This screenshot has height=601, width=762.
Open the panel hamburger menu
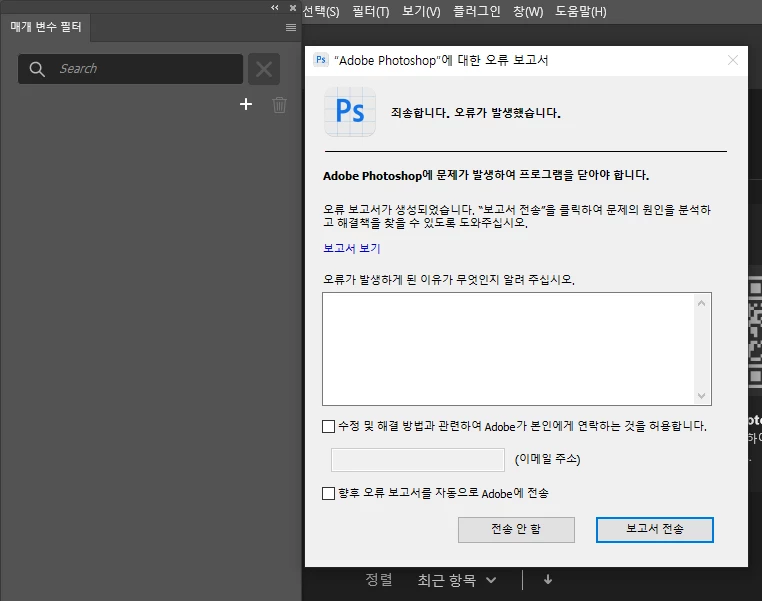click(x=291, y=28)
